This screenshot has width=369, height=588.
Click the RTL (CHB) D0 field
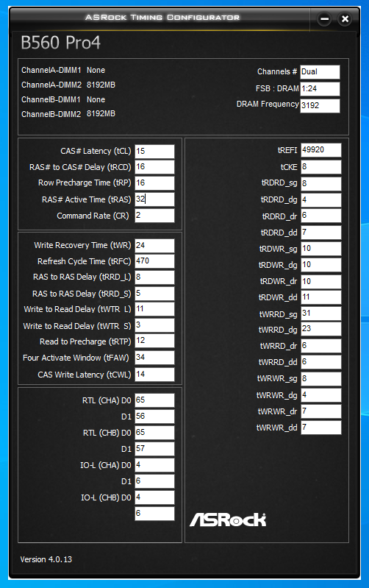coord(154,433)
